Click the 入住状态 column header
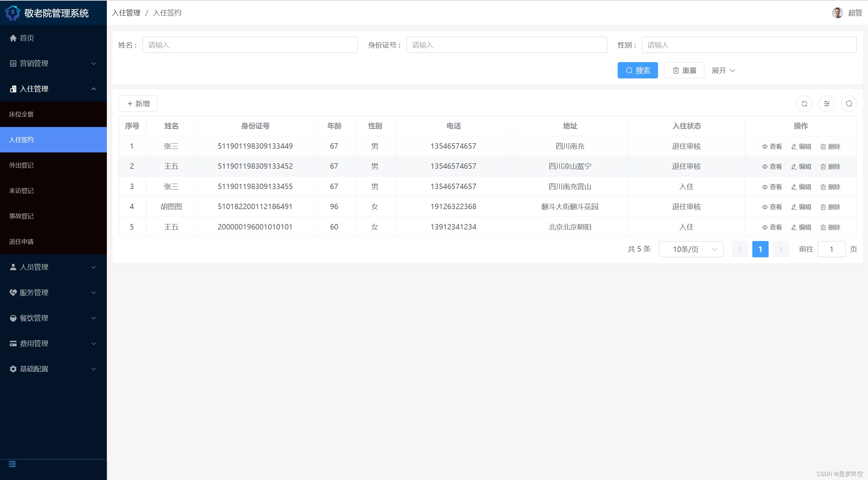Image resolution: width=868 pixels, height=480 pixels. pos(687,126)
